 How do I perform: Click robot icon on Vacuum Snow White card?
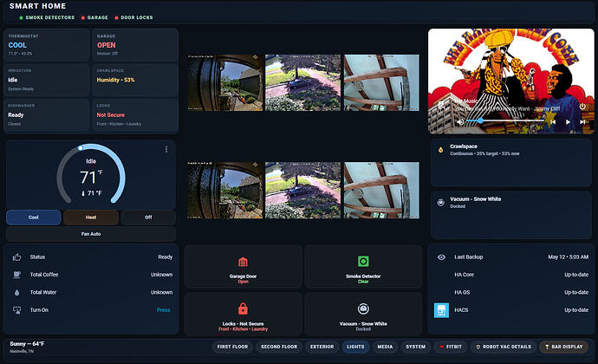pos(440,203)
